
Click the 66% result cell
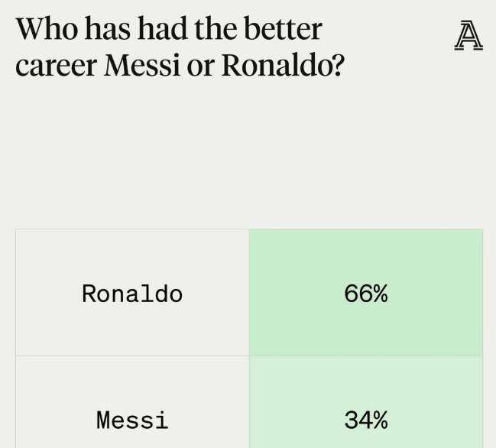(x=366, y=294)
